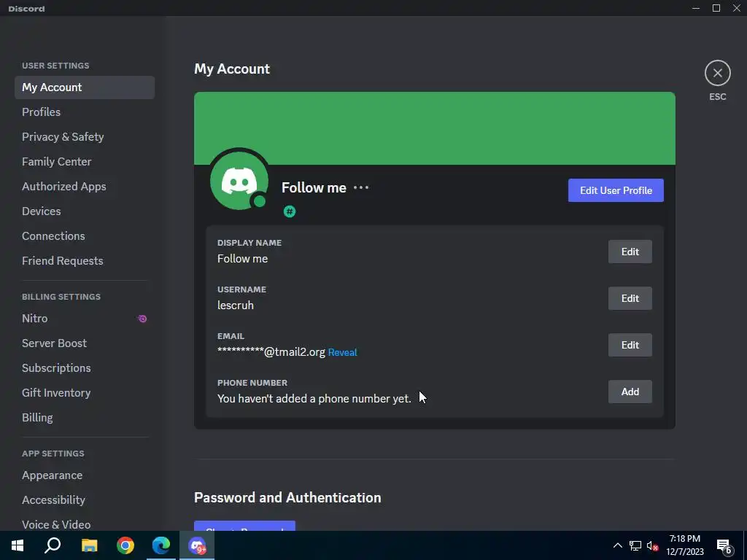Click the muted volume tray icon

652,545
